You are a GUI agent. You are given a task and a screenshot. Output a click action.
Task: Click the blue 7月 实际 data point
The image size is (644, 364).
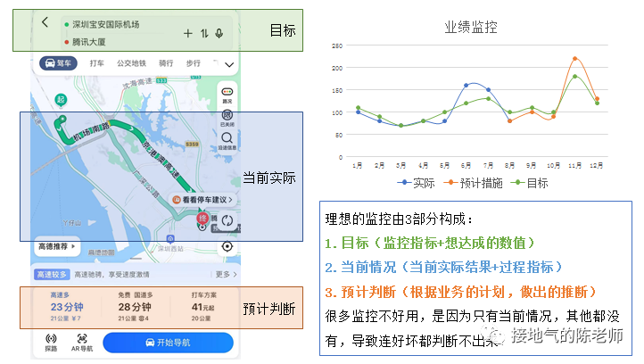pyautogui.click(x=488, y=89)
